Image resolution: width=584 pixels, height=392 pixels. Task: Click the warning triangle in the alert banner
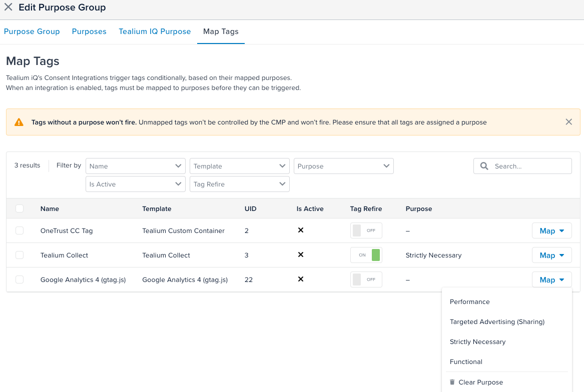[x=20, y=121]
